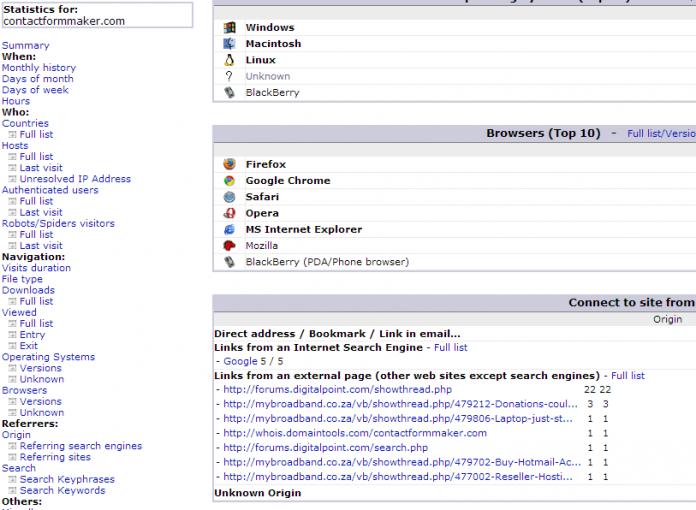
Task: Click the MS Internet Explorer icon
Action: point(229,229)
